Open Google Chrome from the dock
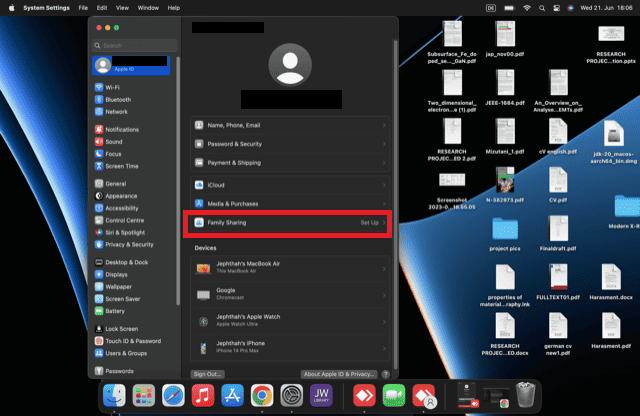Viewport: 640px width, 416px height. coord(262,395)
